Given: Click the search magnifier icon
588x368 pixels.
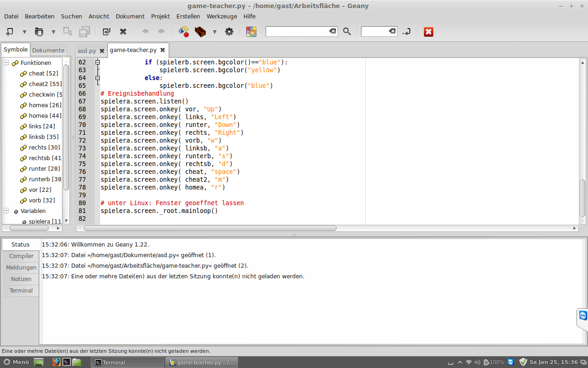Looking at the screenshot, I should [347, 32].
